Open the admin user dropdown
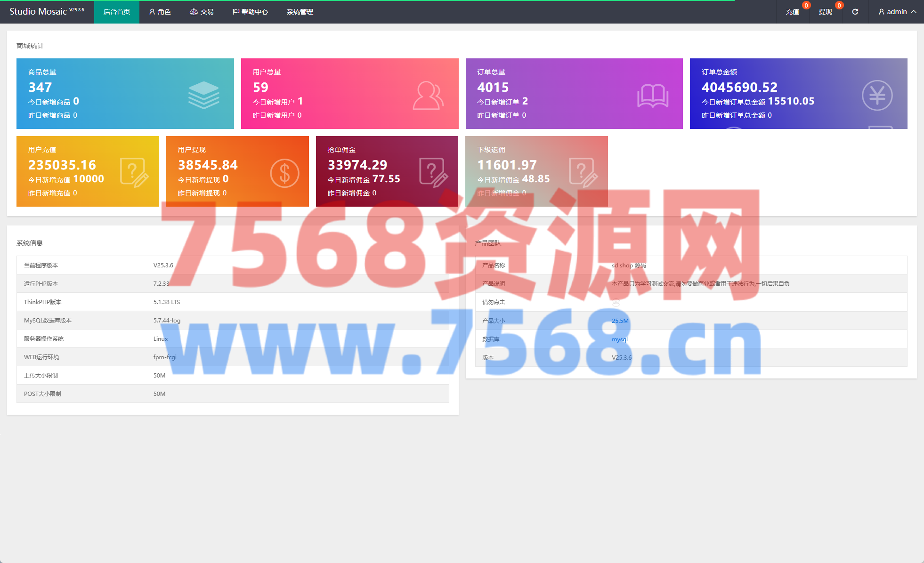This screenshot has height=563, width=924. pos(897,12)
